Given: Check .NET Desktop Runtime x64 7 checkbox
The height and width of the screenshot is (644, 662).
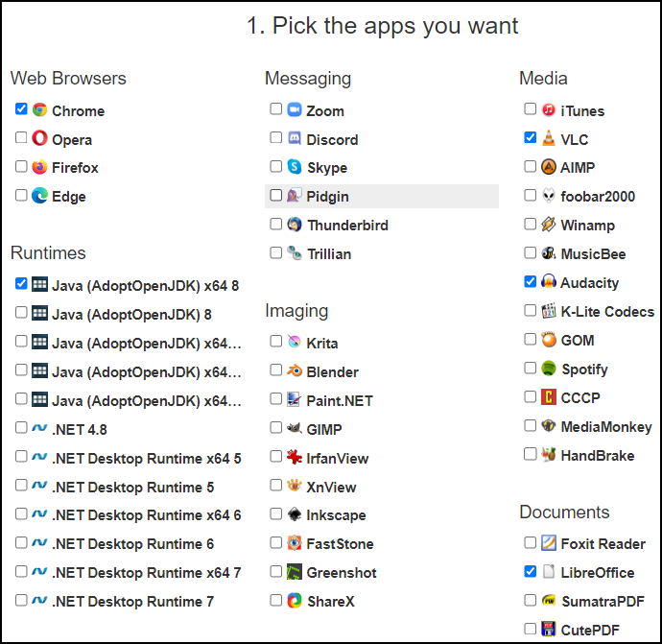Looking at the screenshot, I should click(x=21, y=571).
